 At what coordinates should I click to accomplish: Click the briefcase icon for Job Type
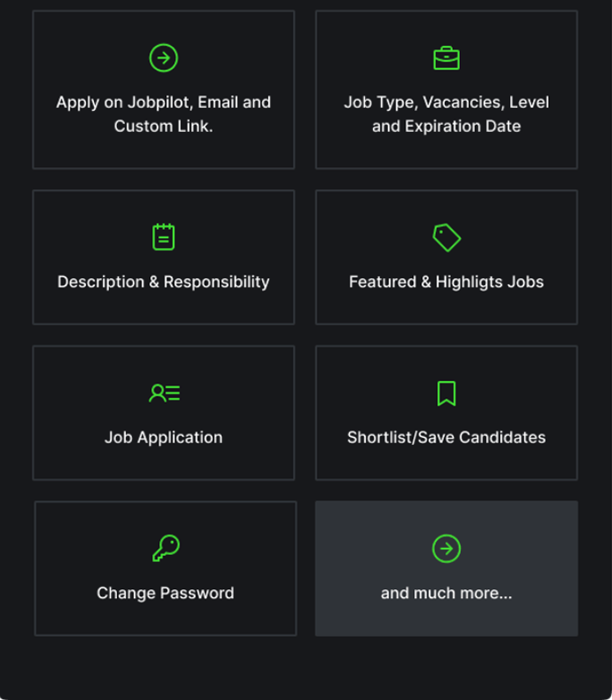[x=447, y=58]
